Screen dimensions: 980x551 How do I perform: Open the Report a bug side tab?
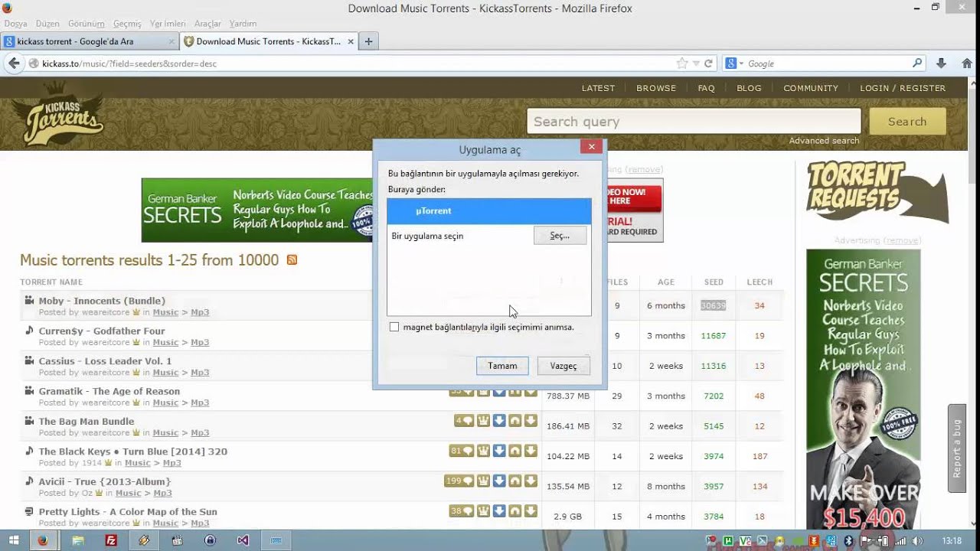click(956, 448)
